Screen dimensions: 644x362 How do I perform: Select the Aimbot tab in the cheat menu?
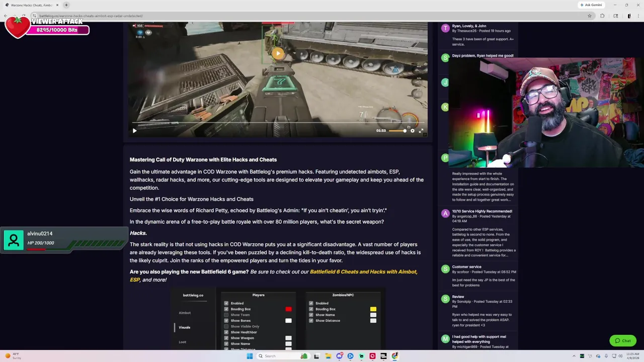click(185, 313)
